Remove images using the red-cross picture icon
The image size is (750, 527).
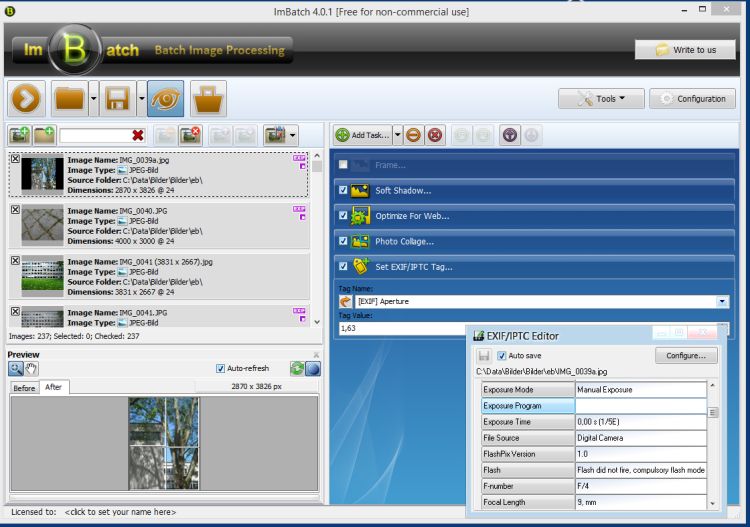click(x=190, y=135)
